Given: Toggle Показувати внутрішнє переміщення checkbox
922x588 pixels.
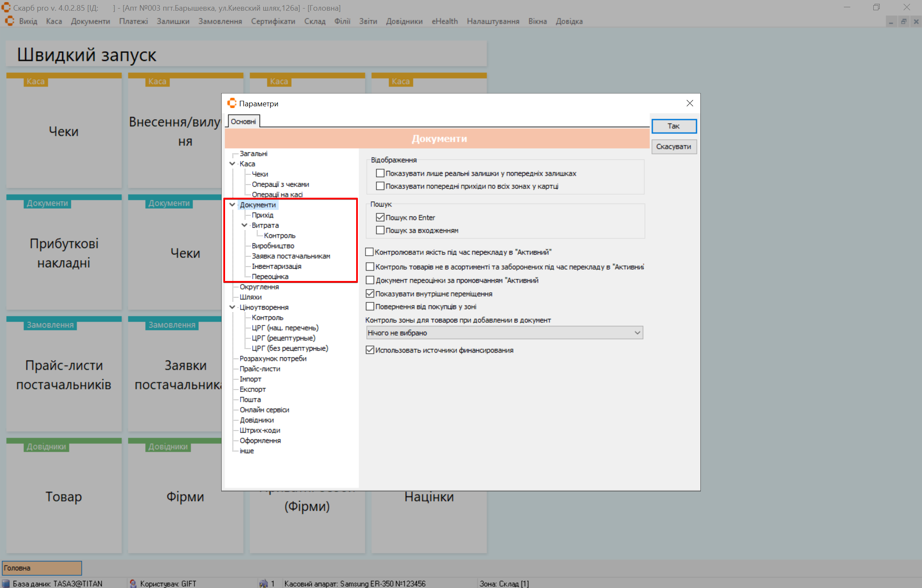Looking at the screenshot, I should pos(370,294).
